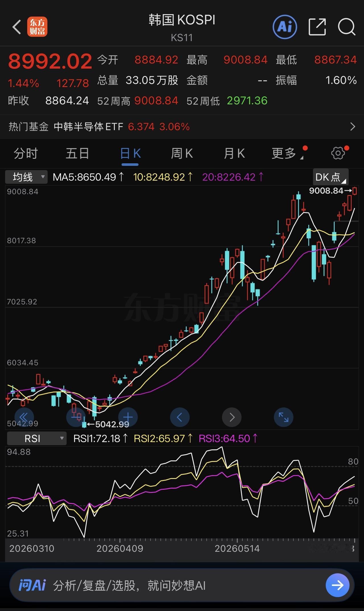Tap the back arrow icon

tap(17, 27)
